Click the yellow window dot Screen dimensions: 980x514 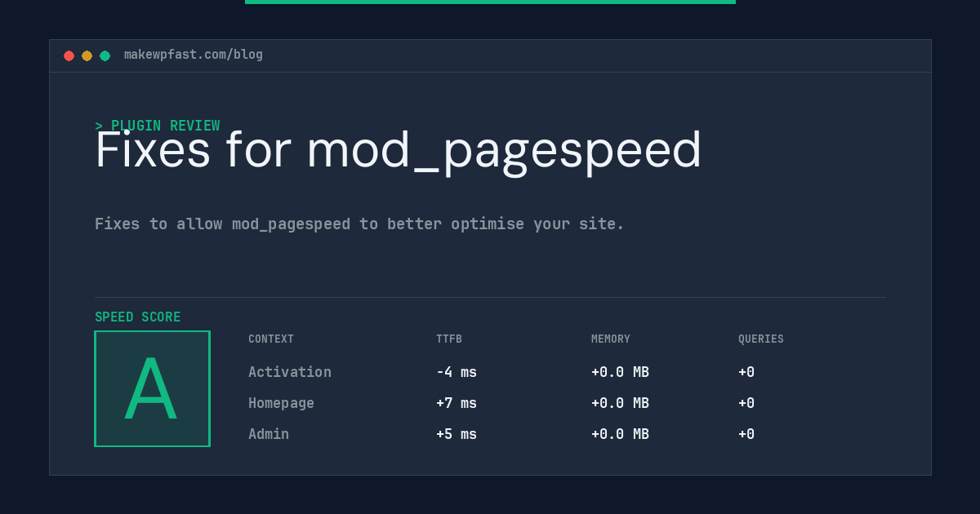87,55
